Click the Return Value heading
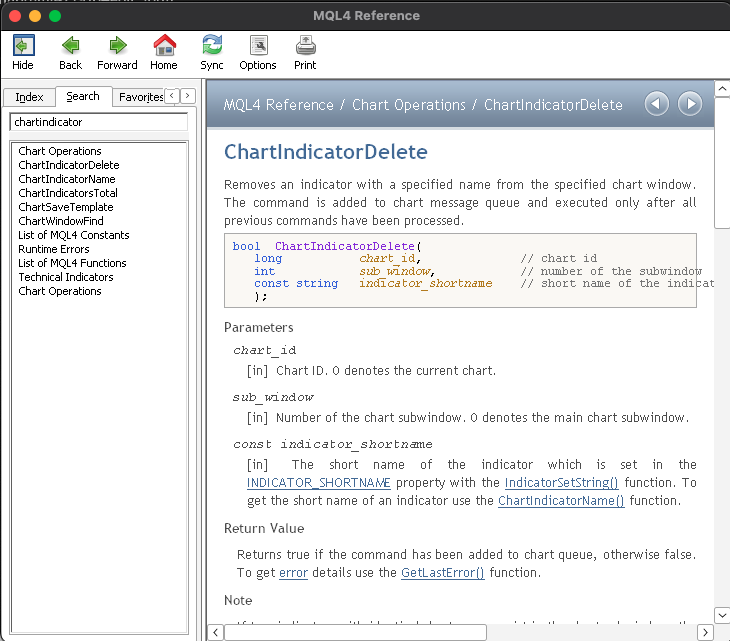The image size is (730, 641). (x=264, y=528)
